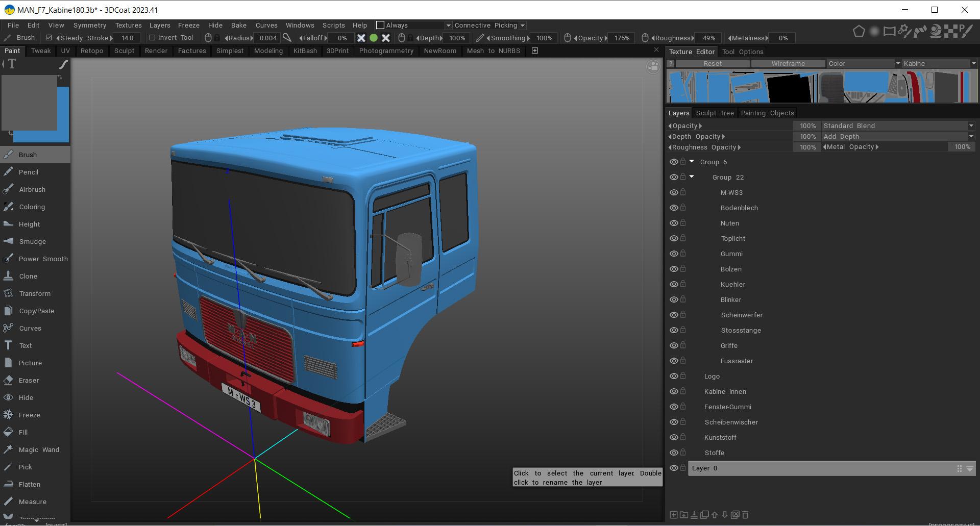Select the Smudge tool
Screen dimensions: 980x526
(x=32, y=241)
